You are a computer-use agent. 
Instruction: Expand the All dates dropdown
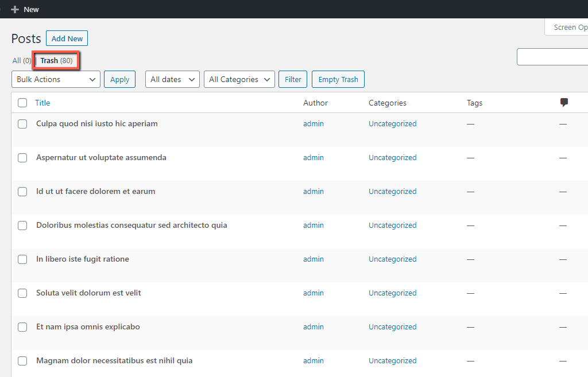click(x=172, y=79)
